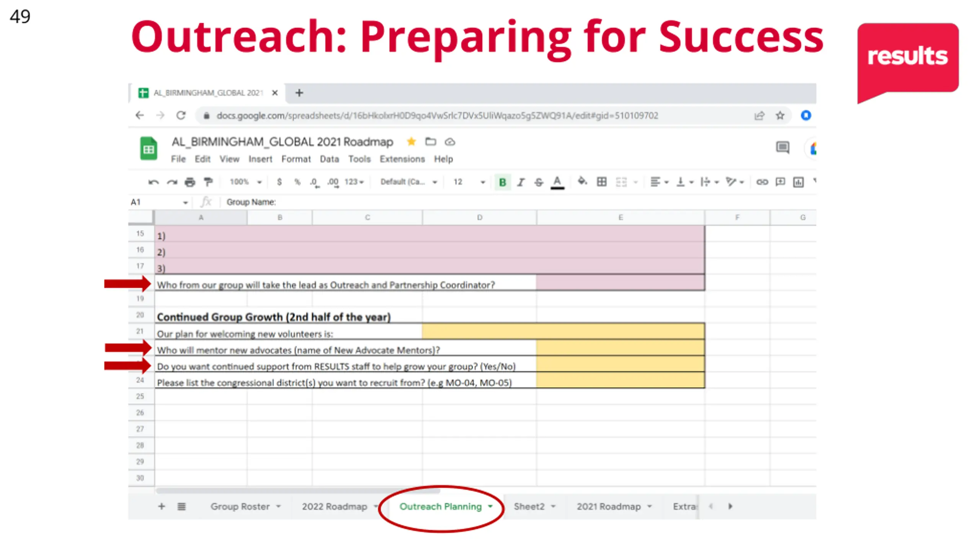Click the insert link icon
The height and width of the screenshot is (551, 980).
tap(762, 182)
